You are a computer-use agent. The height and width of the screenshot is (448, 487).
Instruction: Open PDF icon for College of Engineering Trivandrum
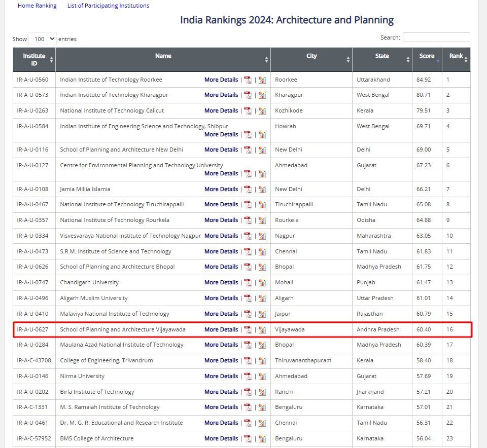248,361
